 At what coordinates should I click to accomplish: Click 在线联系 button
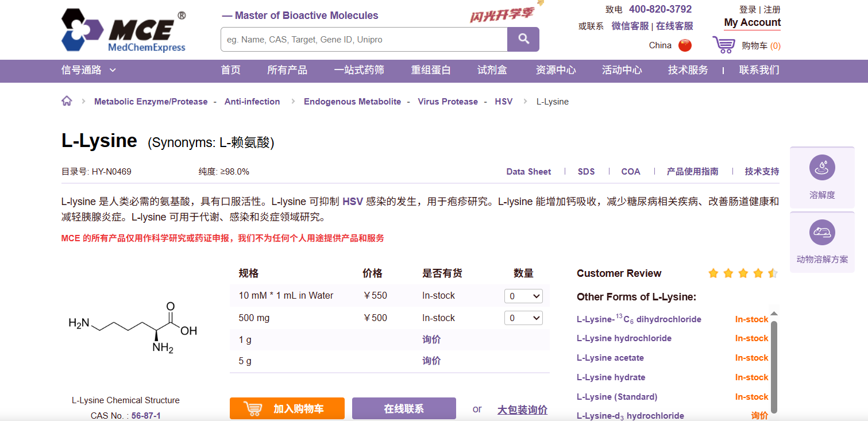404,408
